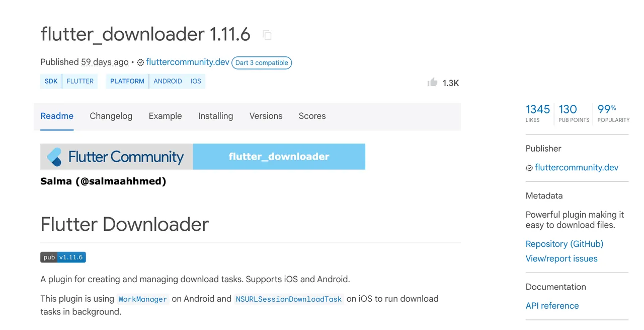Click the blue flutter_downloader banner label
This screenshot has height=330, width=644.
click(279, 157)
